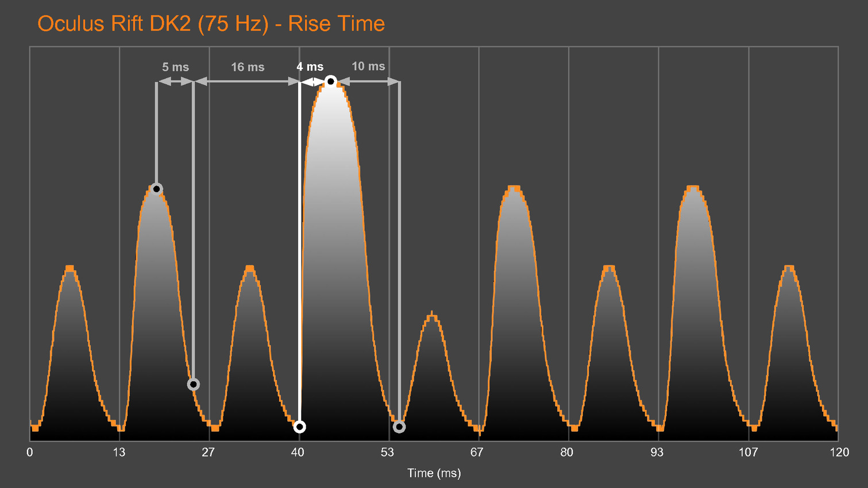Select the gray marker ending the 5 ms interval
Viewport: 868px width, 488px height.
point(194,384)
